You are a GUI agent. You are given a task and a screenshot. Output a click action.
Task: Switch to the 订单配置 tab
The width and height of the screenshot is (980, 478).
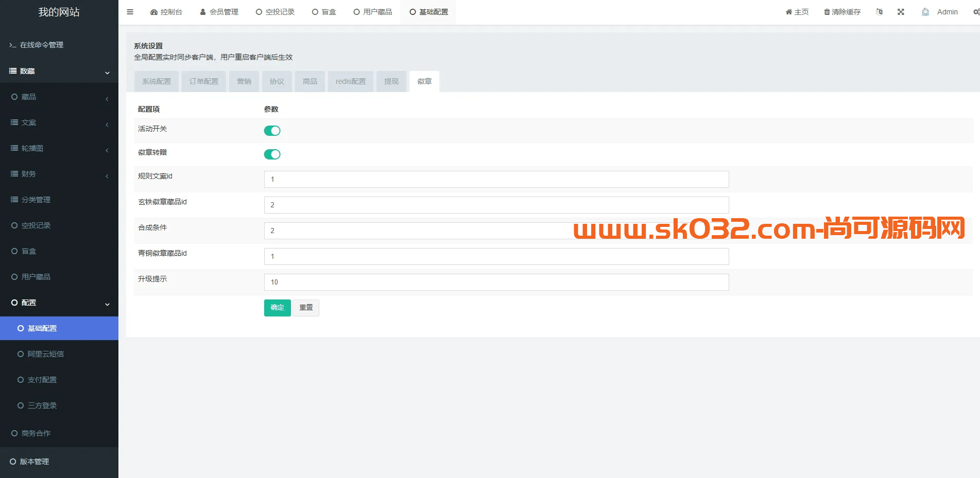[x=204, y=81]
